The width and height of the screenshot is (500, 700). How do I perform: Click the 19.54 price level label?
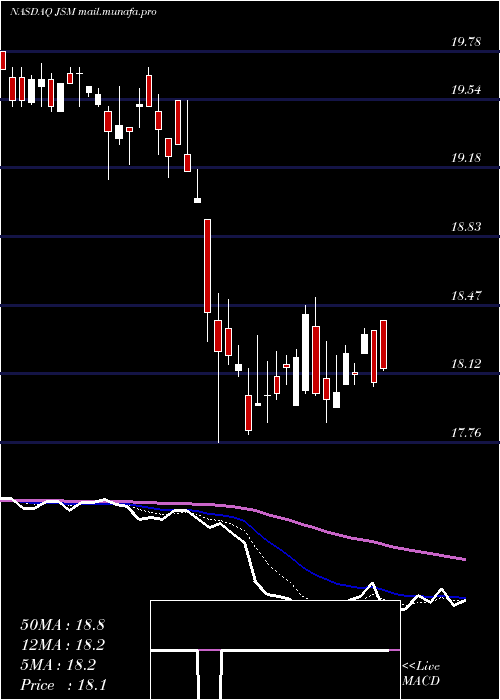tap(466, 90)
